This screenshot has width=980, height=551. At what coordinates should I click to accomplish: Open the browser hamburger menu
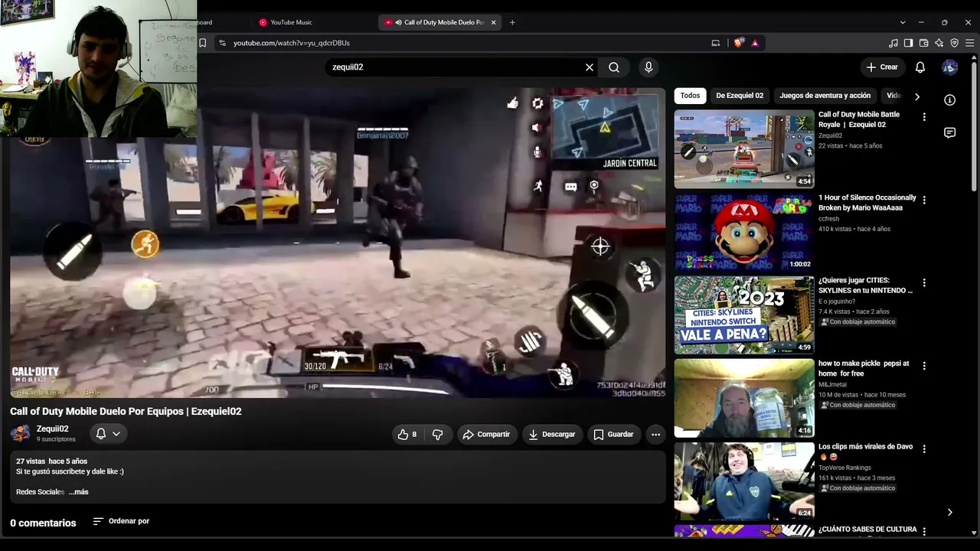pos(969,43)
